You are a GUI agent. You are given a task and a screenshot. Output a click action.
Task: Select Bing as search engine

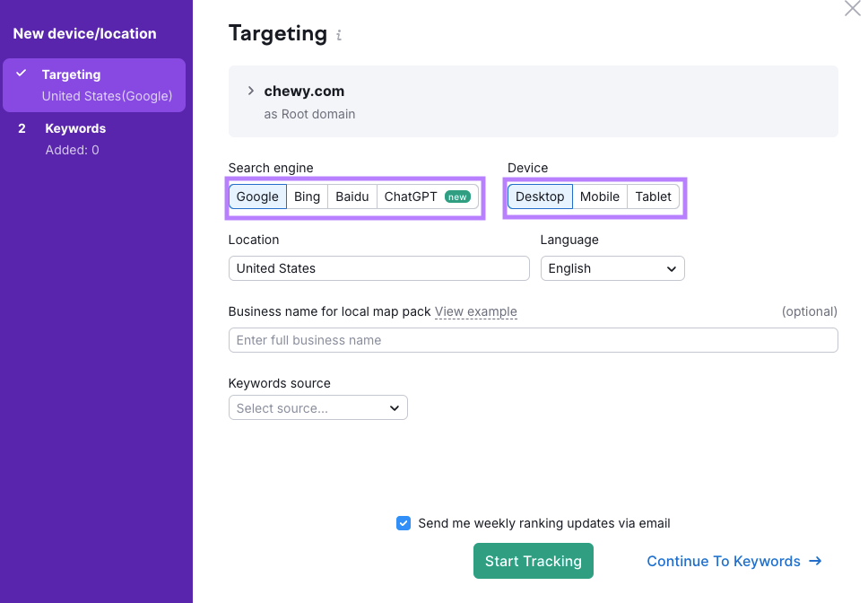pos(307,197)
